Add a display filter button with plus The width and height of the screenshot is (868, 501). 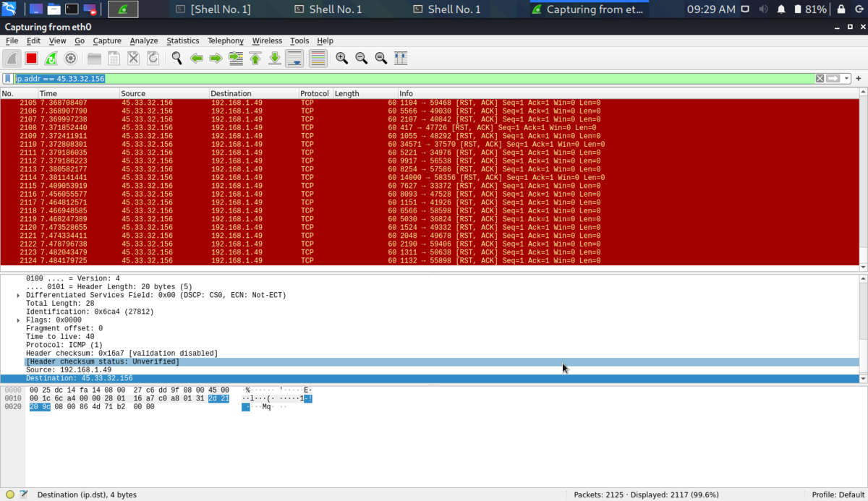859,78
